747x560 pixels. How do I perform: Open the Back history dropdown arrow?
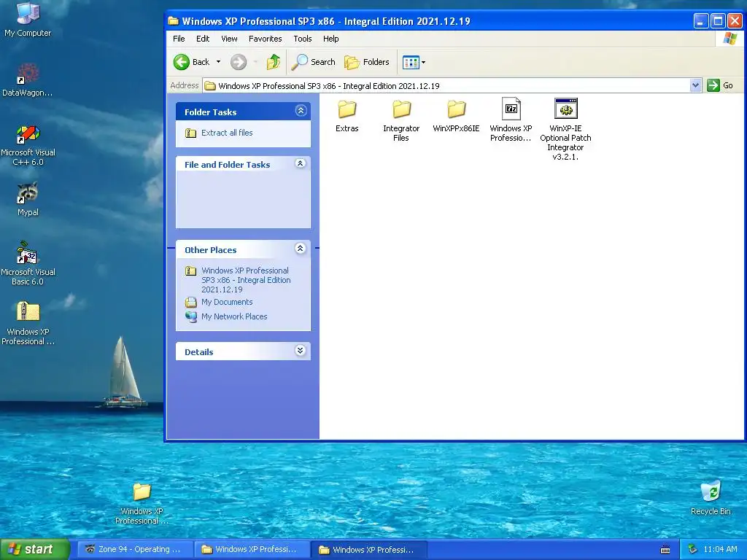(218, 62)
